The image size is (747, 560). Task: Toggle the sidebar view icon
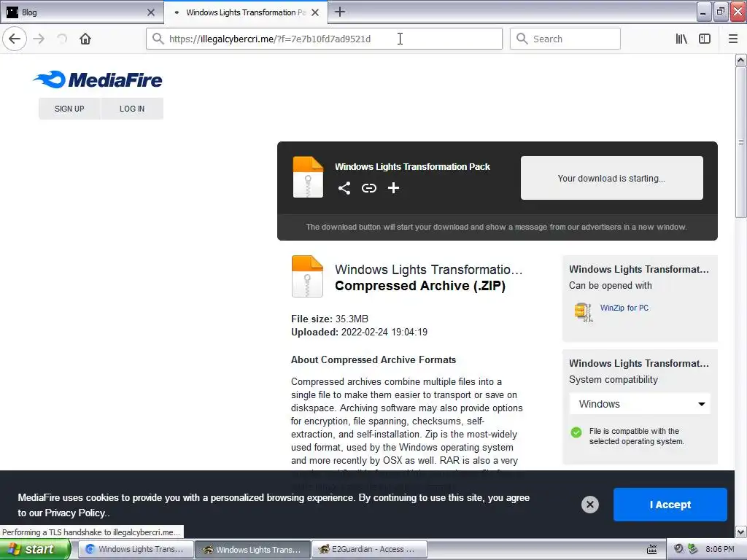[x=705, y=39]
